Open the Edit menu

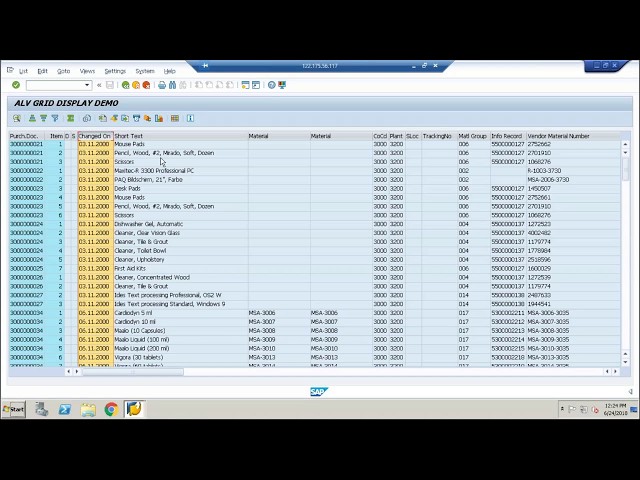[x=42, y=71]
